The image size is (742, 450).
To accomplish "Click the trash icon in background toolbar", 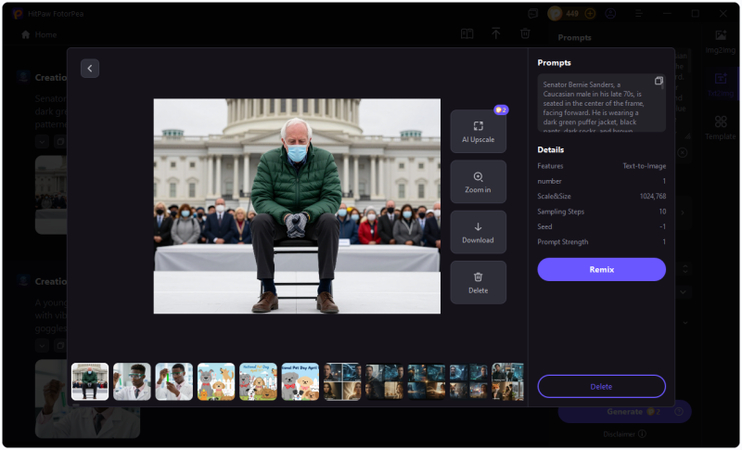I will point(525,34).
